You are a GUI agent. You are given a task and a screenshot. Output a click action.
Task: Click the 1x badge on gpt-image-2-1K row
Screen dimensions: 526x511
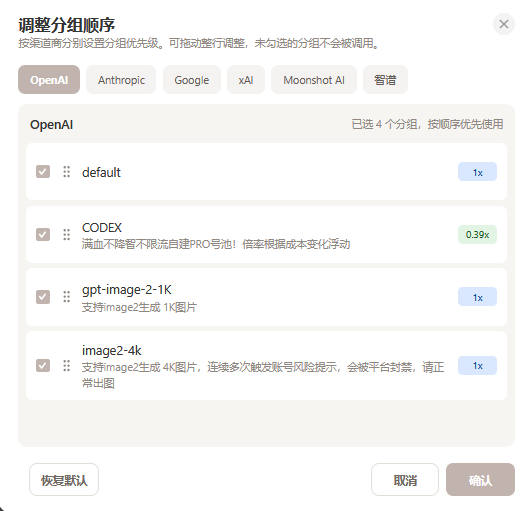click(x=477, y=297)
